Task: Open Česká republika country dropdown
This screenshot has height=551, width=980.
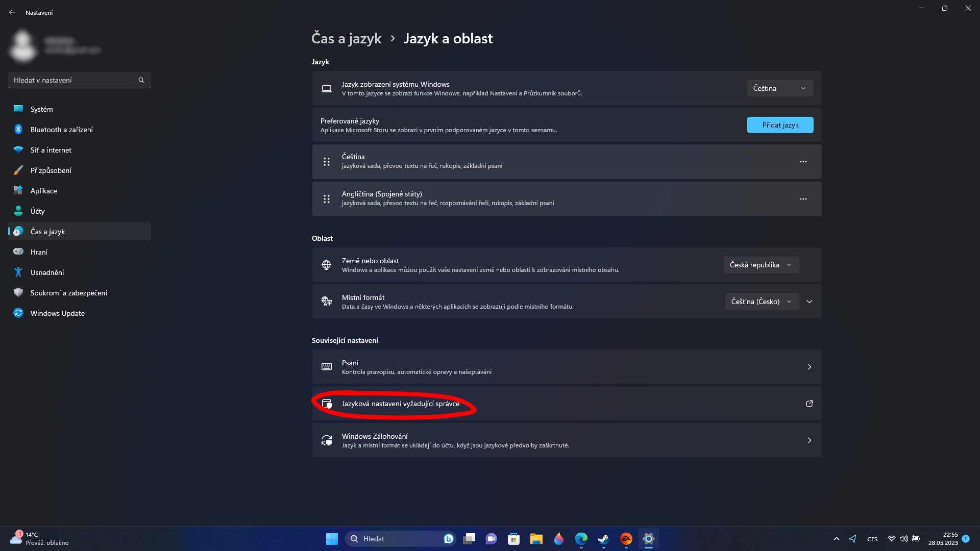Action: tap(761, 265)
